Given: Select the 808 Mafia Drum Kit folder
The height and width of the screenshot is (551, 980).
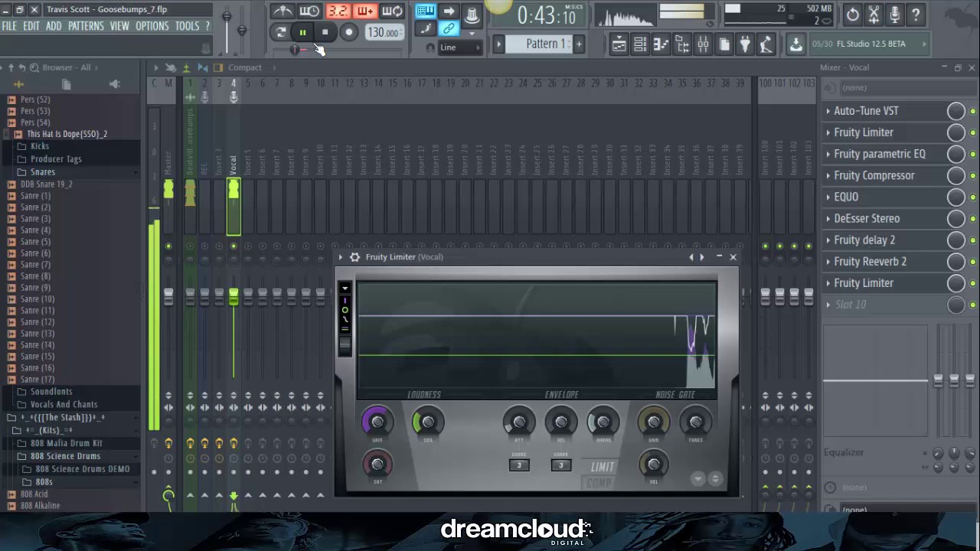Looking at the screenshot, I should coord(67,443).
